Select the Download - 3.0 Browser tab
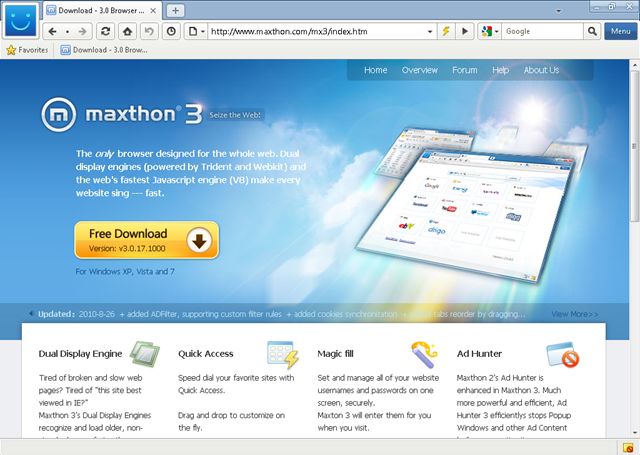Screen dimensions: 640x455 coord(102,11)
